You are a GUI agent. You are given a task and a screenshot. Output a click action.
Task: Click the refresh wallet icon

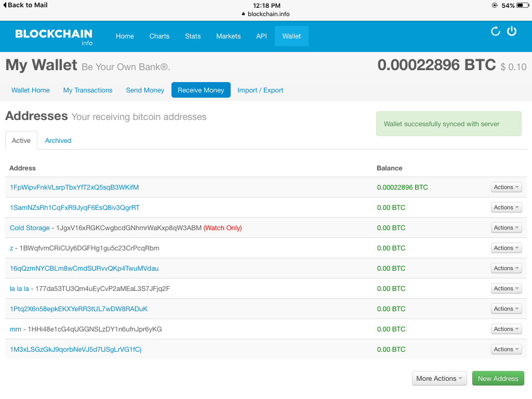tap(495, 31)
